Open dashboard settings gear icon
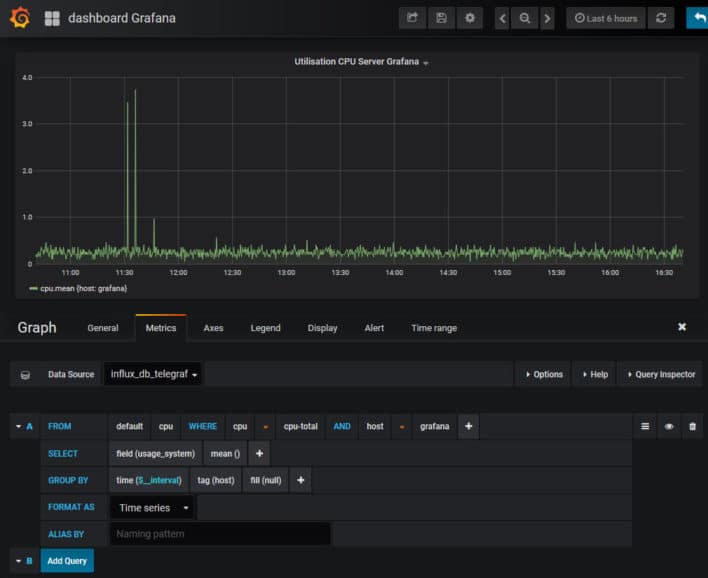Image resolution: width=708 pixels, height=578 pixels. pos(470,18)
